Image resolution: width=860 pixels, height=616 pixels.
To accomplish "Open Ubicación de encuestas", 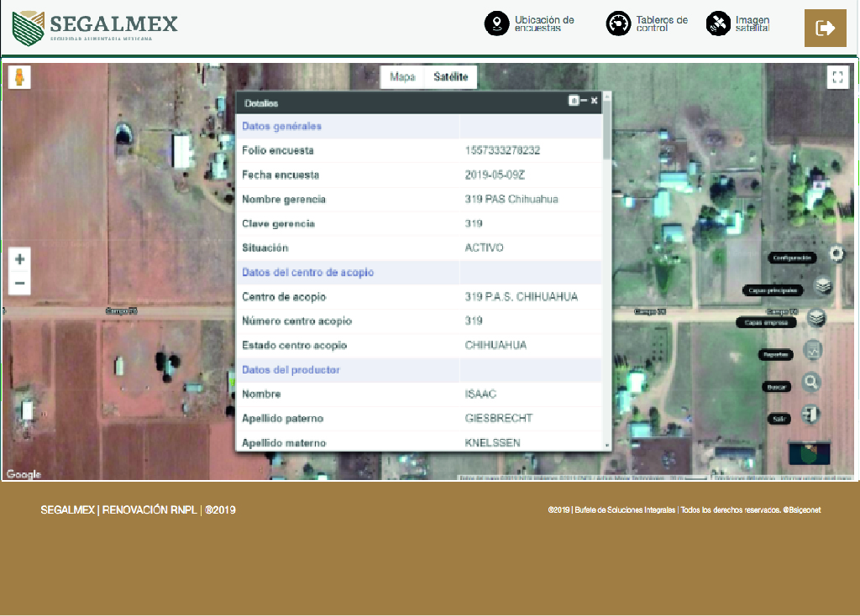I will tap(497, 23).
